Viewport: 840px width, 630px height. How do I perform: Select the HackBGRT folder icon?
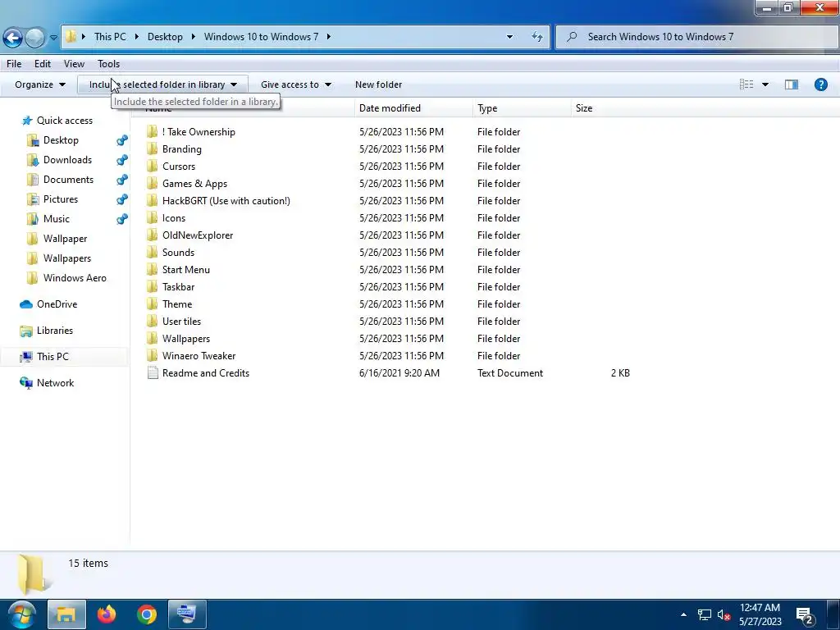pyautogui.click(x=152, y=201)
